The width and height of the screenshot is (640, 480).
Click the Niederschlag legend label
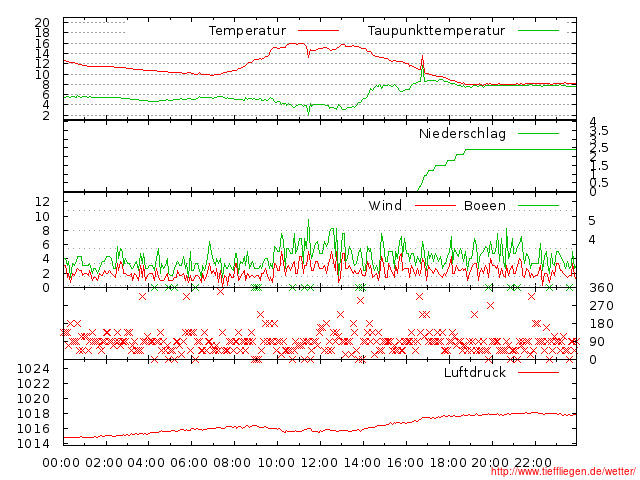point(462,133)
